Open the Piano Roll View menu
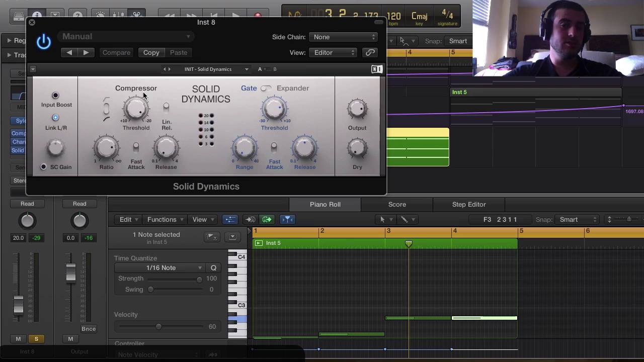 (x=203, y=219)
